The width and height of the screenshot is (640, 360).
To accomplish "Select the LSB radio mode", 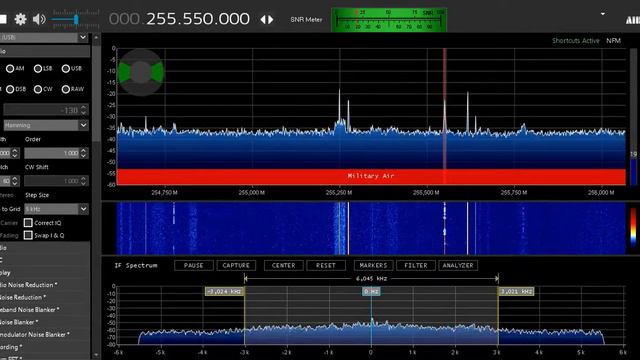I will pos(38,69).
